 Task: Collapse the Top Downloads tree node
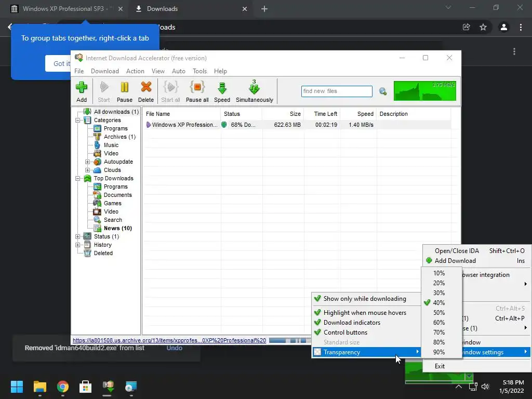78,179
